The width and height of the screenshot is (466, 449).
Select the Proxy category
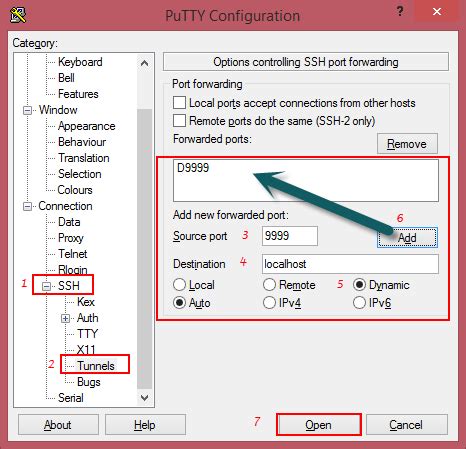coord(71,238)
